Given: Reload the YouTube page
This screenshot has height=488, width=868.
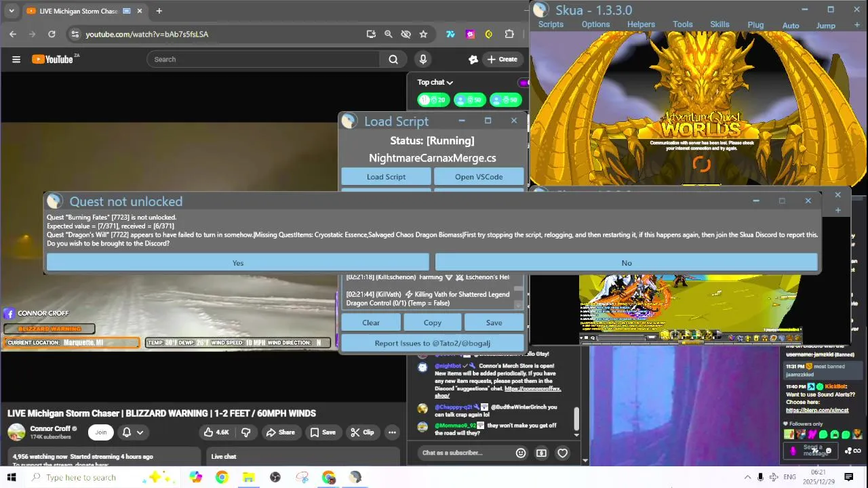Looking at the screenshot, I should coord(52,34).
